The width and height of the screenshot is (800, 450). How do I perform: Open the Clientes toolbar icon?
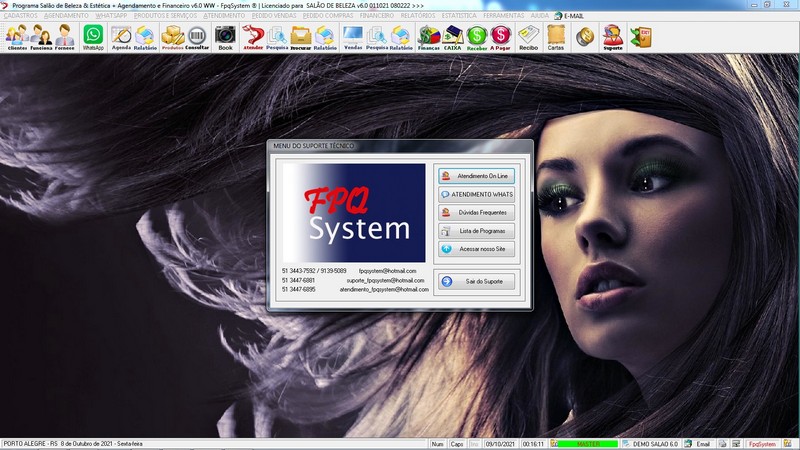pos(16,37)
